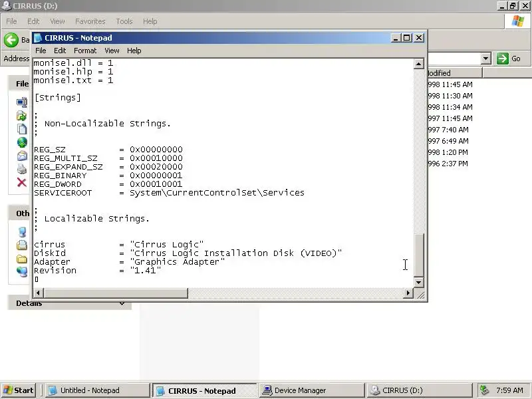Click the CIRRUS - Notepad taskbar button
The height and width of the screenshot is (399, 532).
pos(205,390)
